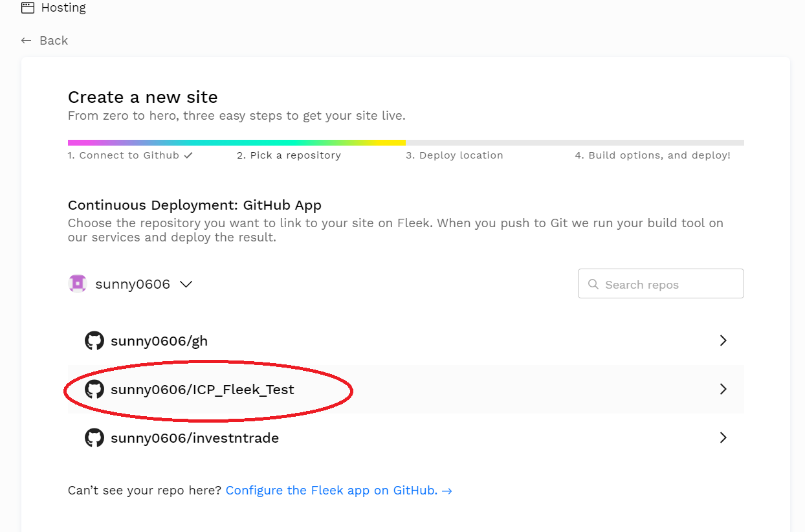Click the Hosting window icon

click(x=27, y=8)
